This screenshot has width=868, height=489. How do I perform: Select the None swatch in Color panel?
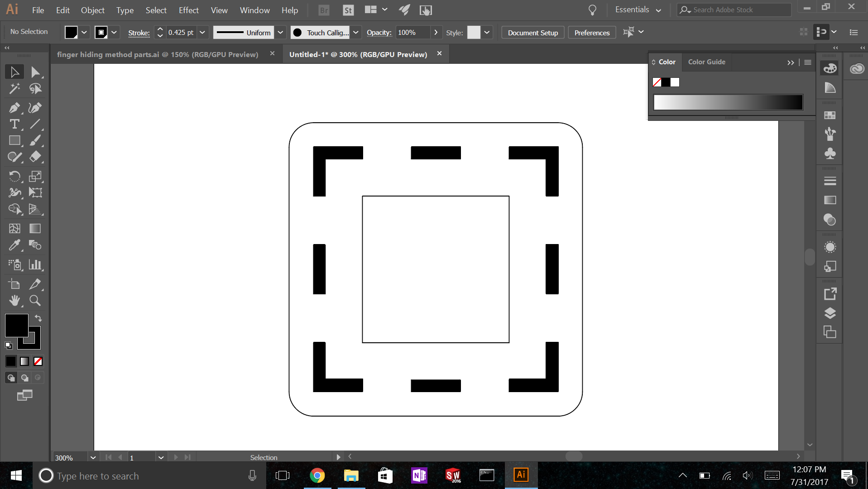(657, 82)
